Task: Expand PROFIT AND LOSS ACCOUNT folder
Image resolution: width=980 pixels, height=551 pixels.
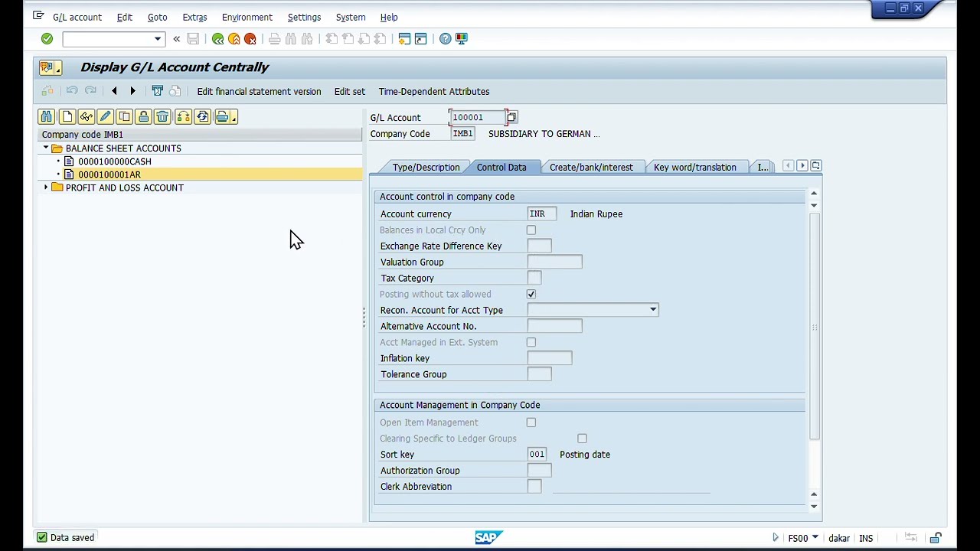Action: (x=46, y=187)
